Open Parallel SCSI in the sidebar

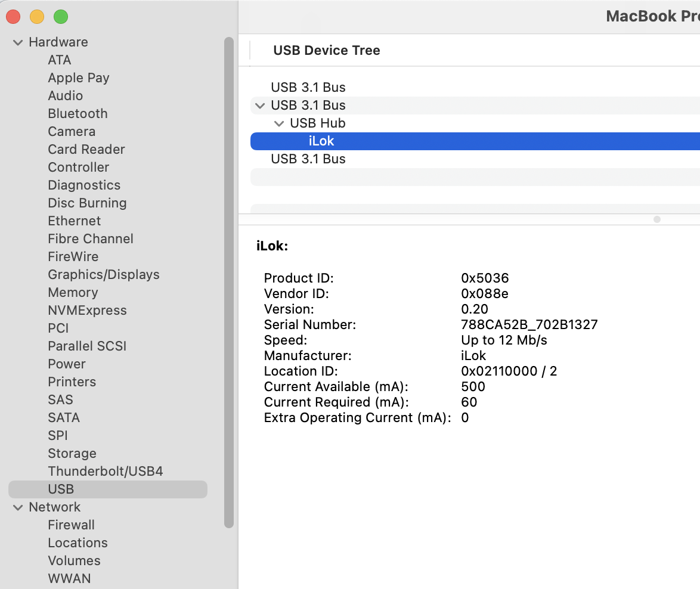click(x=87, y=346)
